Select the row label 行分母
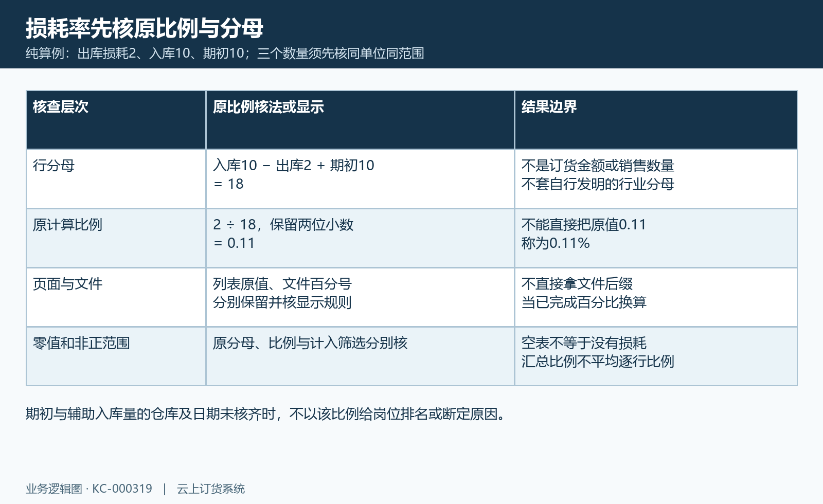 click(x=116, y=179)
